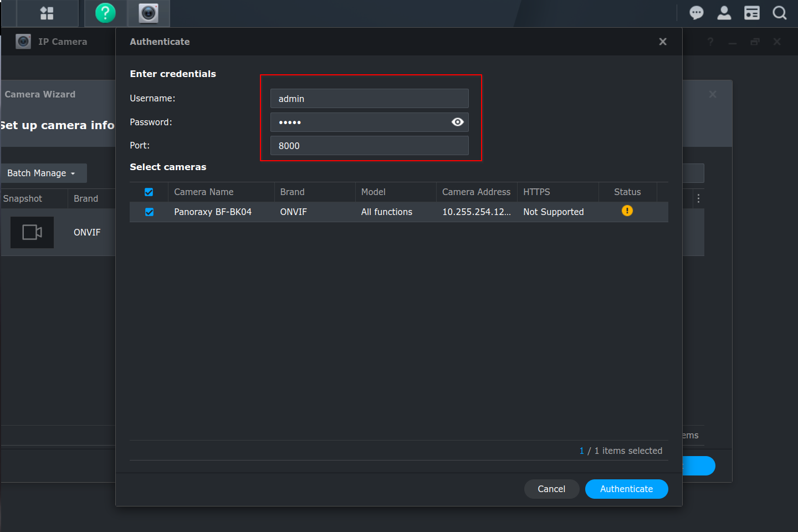Click the search magnifier icon
The height and width of the screenshot is (532, 798).
click(x=779, y=13)
